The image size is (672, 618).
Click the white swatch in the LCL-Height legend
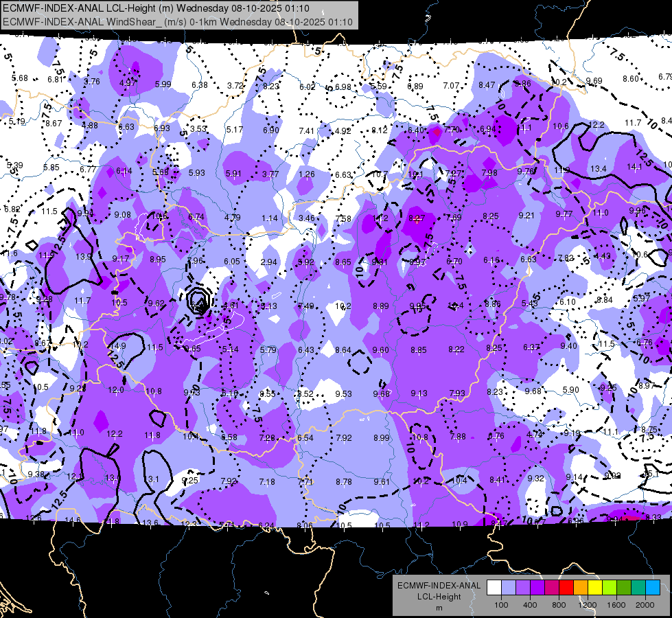pyautogui.click(x=494, y=588)
